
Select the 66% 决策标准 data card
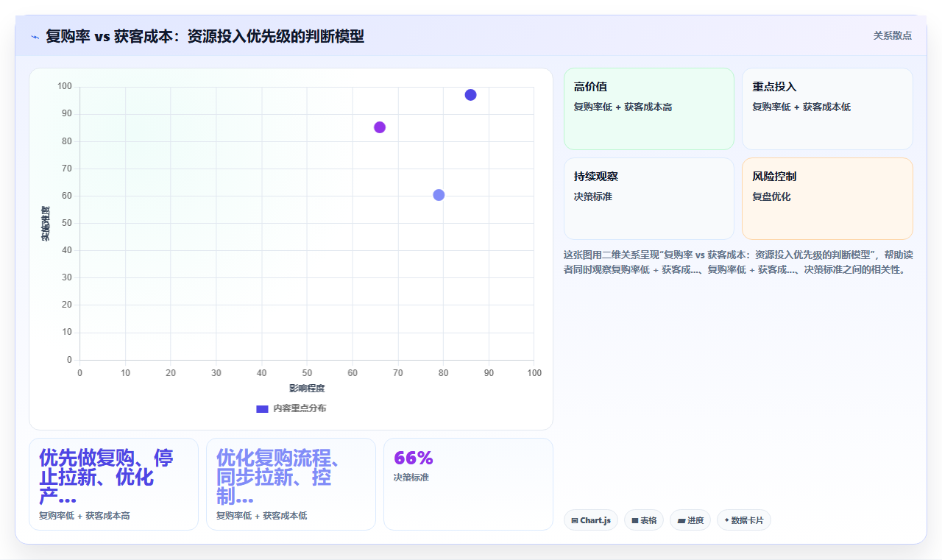click(468, 484)
